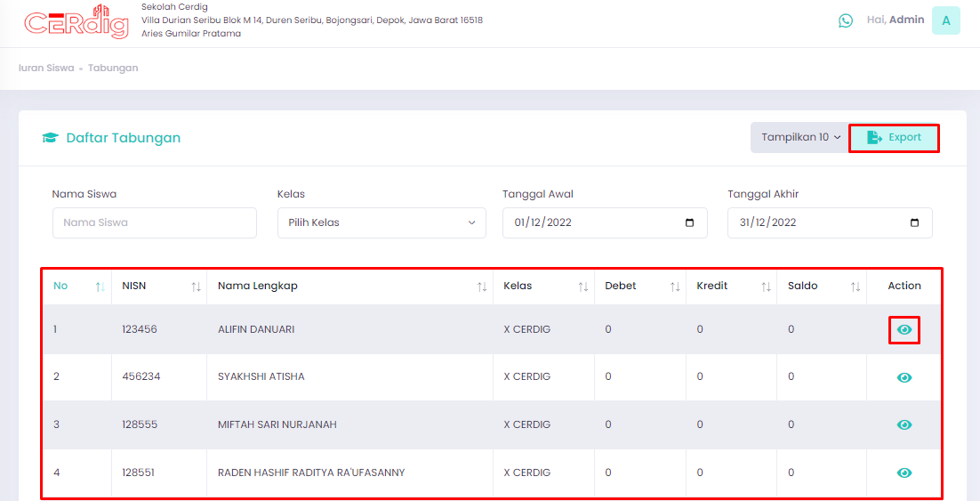Open calendar picker for Tanggal Awal

[689, 222]
